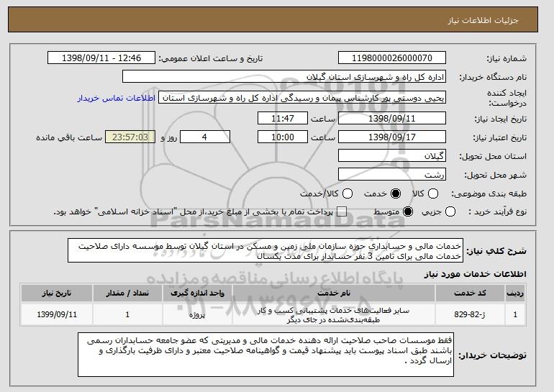554x392 pixels.
Task: Click the public announcement date-time field
Action: pos(101,58)
